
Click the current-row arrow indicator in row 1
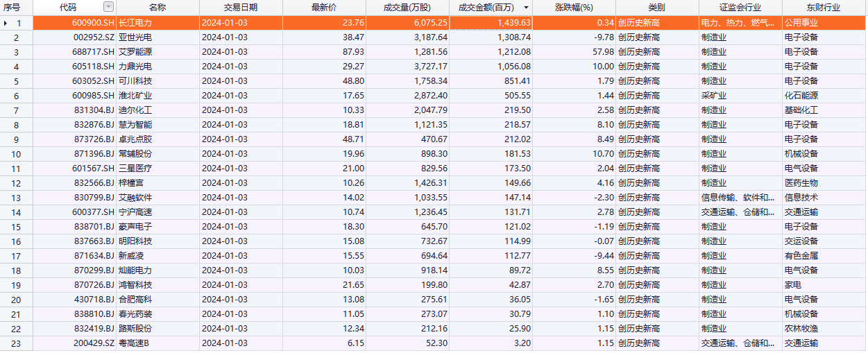pos(6,23)
